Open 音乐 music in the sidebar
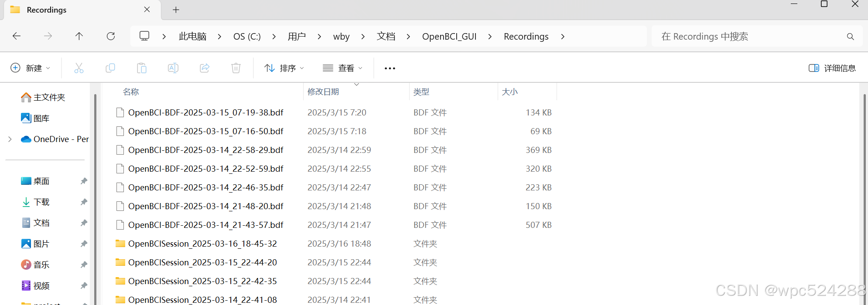Image resolution: width=868 pixels, height=305 pixels. [35, 264]
